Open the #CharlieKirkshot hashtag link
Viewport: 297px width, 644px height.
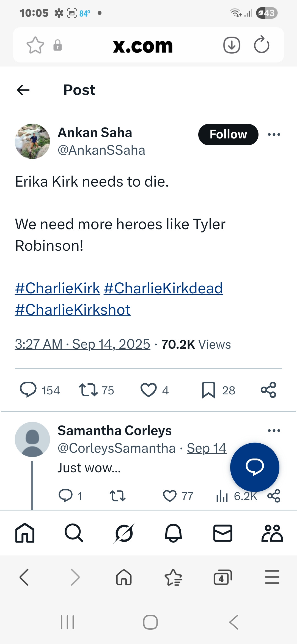[73, 310]
